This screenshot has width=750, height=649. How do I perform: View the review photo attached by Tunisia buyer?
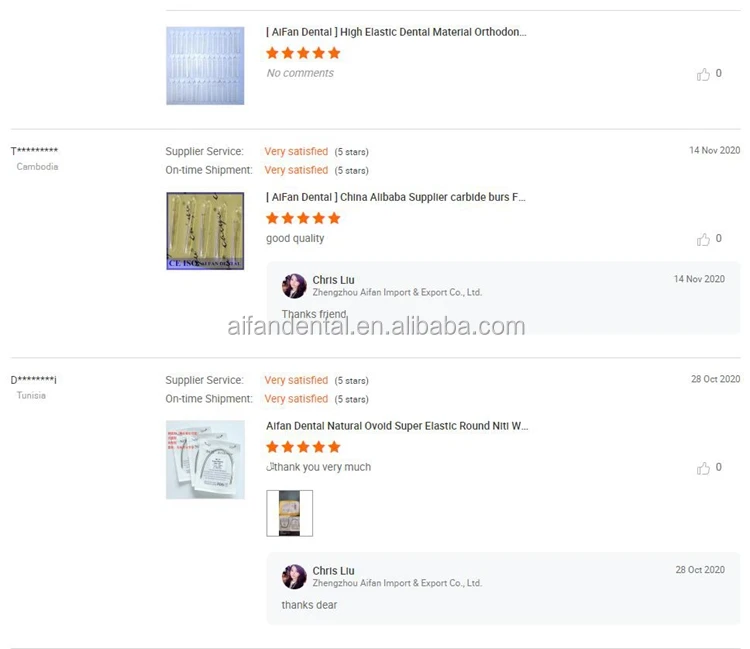289,513
